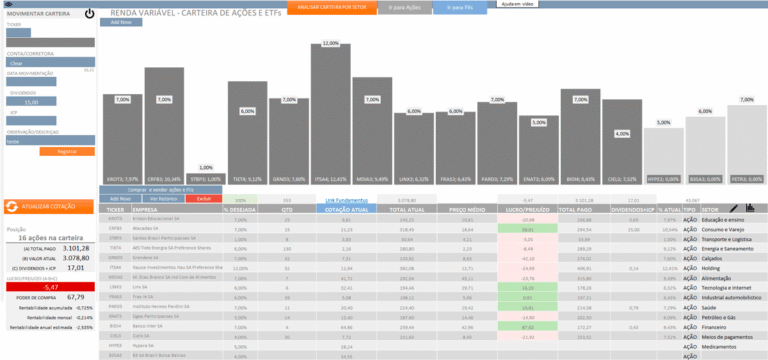Go to the Ações sheet button
The width and height of the screenshot is (768, 360).
pos(405,7)
